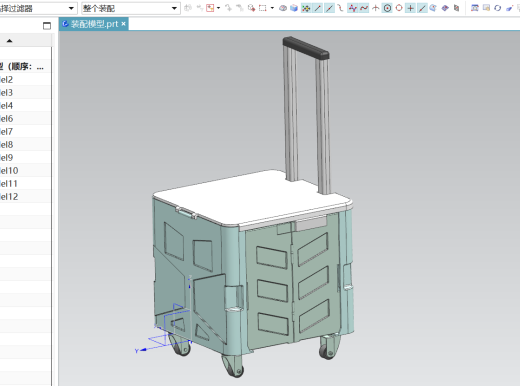Click the select-with-crosshair cube icon
Screen dimensions: 520x386
(x=252, y=8)
